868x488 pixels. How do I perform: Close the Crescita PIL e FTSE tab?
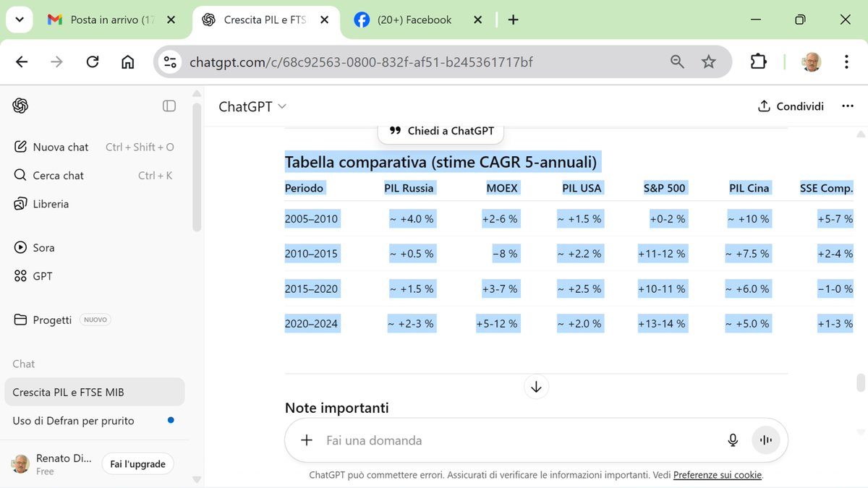tap(323, 20)
